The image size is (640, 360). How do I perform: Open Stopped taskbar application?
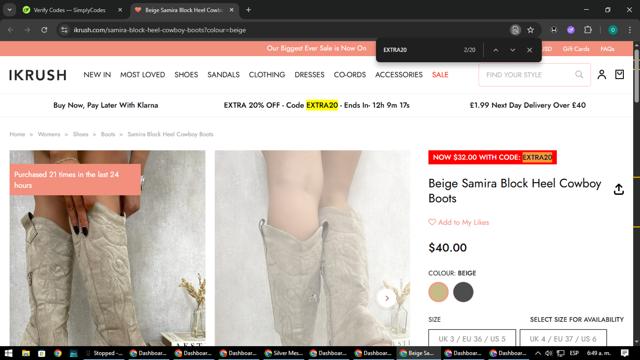pyautogui.click(x=103, y=353)
